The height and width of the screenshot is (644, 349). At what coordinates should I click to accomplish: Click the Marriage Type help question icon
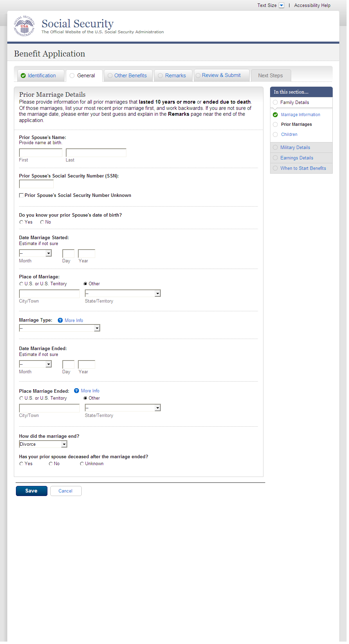(60, 320)
